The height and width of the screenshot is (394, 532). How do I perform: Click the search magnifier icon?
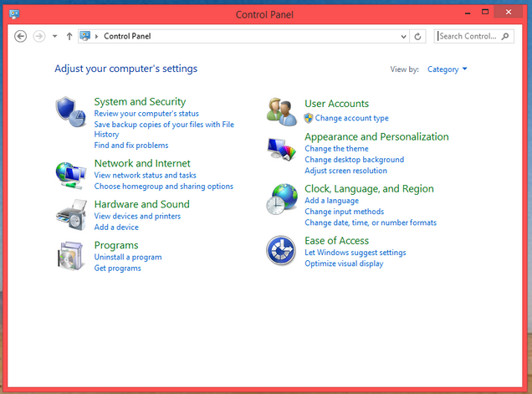pyautogui.click(x=505, y=36)
